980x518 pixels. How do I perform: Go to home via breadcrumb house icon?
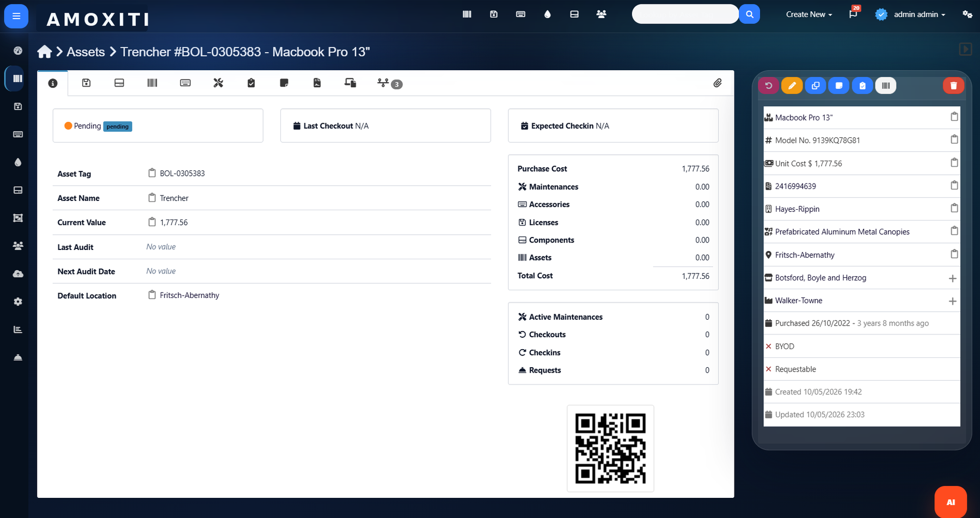pyautogui.click(x=45, y=52)
